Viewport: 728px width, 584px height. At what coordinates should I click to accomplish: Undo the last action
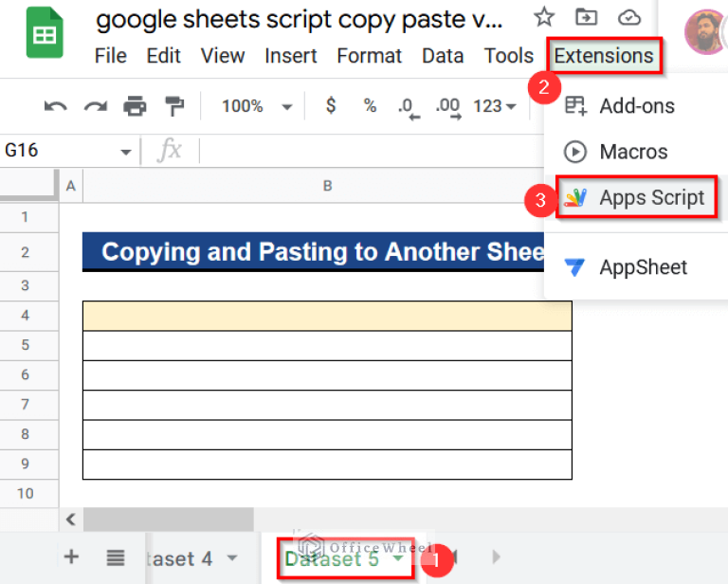tap(55, 106)
